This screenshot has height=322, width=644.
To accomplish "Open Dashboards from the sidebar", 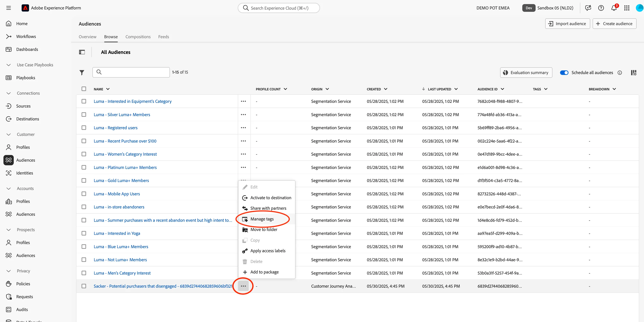I will (27, 49).
